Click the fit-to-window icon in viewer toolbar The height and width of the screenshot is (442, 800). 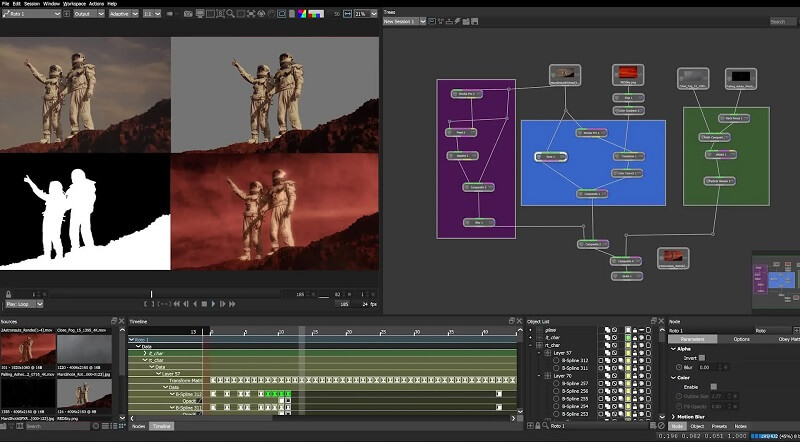(x=251, y=14)
